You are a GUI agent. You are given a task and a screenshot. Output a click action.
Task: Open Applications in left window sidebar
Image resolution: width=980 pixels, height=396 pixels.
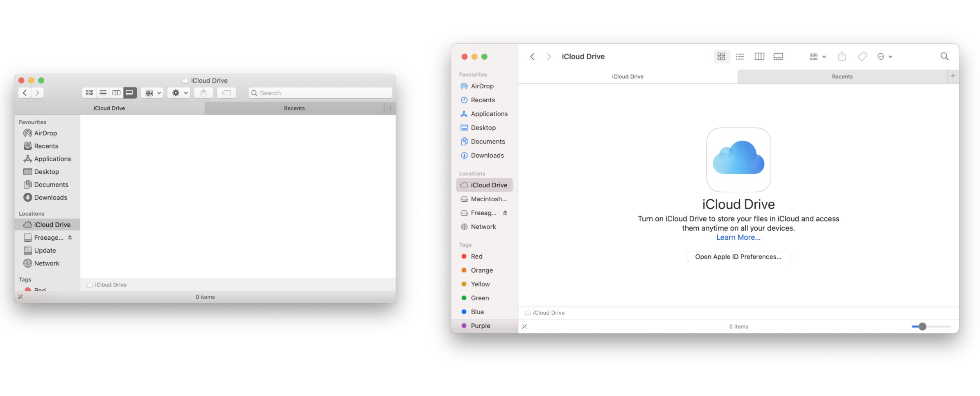pos(52,159)
